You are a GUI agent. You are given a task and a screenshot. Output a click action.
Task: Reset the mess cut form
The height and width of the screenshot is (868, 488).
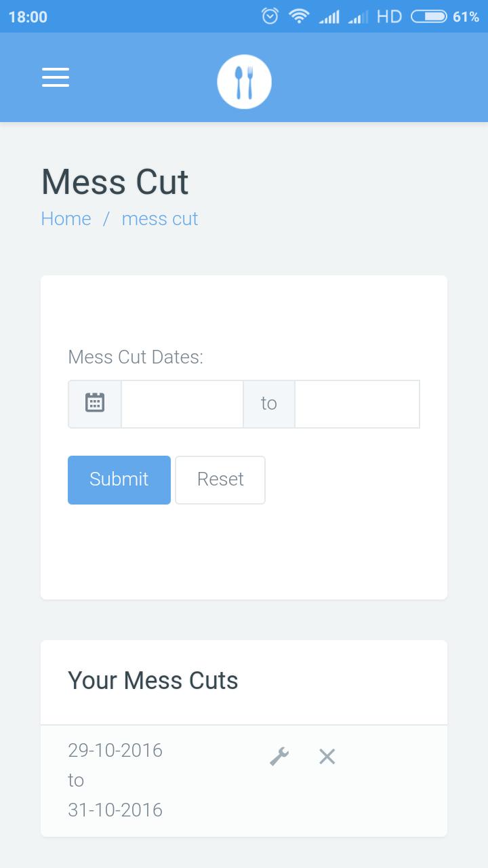(x=220, y=479)
